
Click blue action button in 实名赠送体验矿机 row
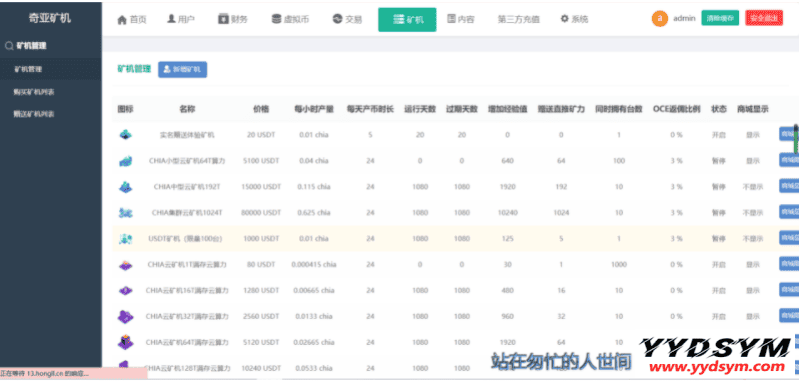tap(788, 134)
